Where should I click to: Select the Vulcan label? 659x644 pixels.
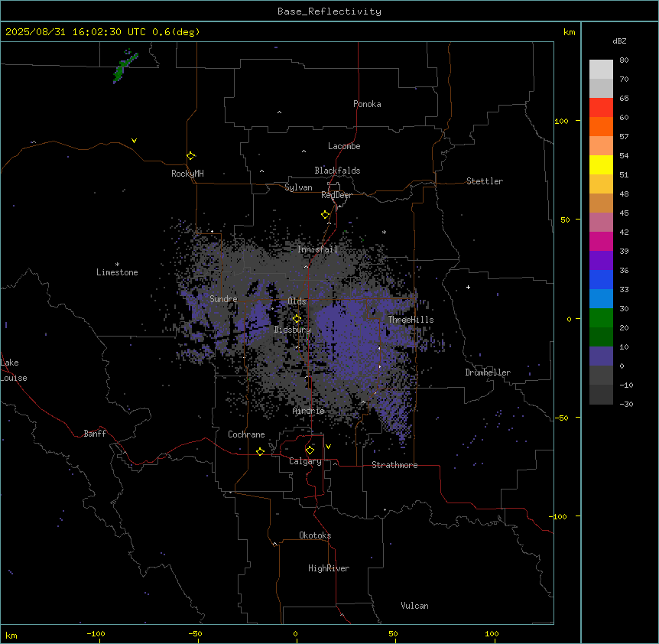(415, 606)
